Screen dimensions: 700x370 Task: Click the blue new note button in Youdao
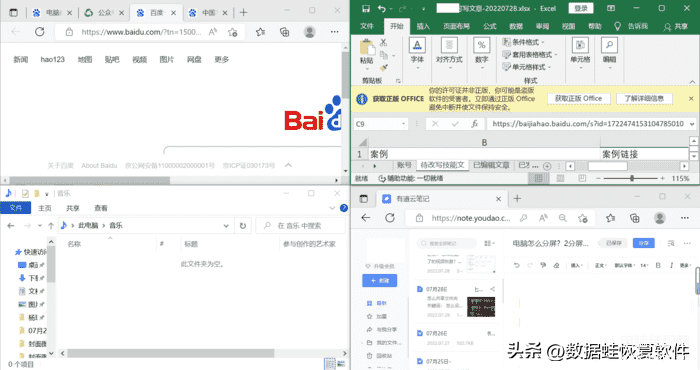coord(379,281)
